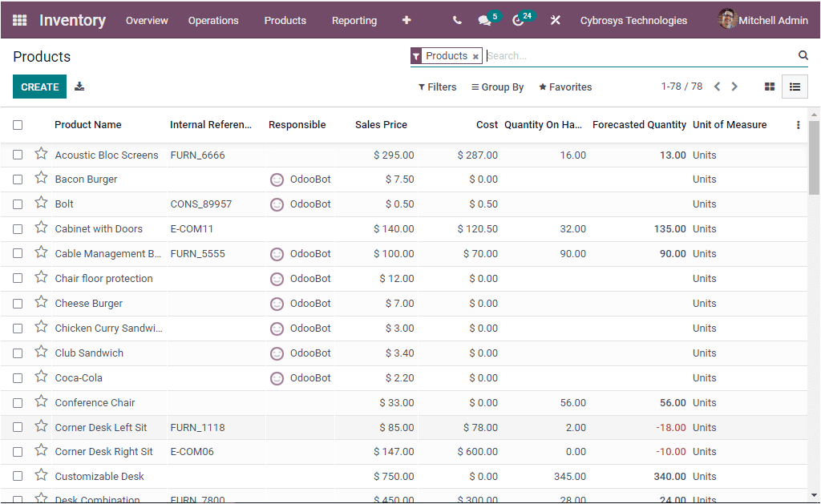Switch to kanban view

[x=769, y=86]
